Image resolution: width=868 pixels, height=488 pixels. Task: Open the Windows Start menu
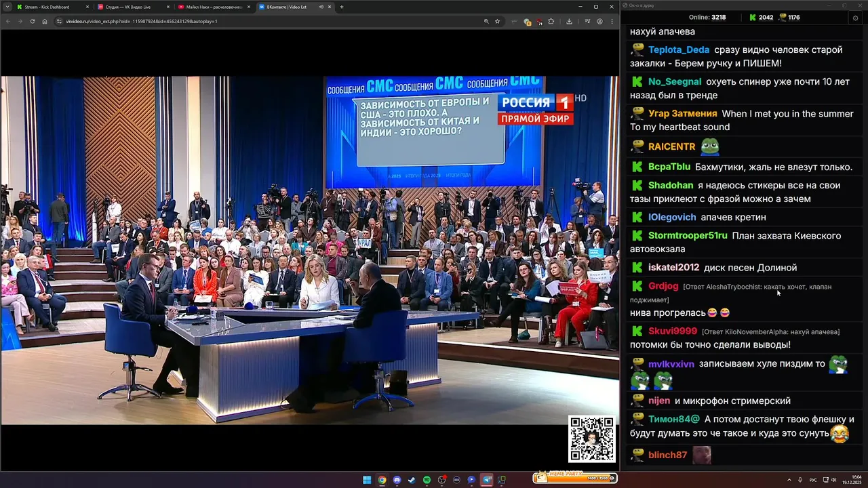click(x=367, y=480)
